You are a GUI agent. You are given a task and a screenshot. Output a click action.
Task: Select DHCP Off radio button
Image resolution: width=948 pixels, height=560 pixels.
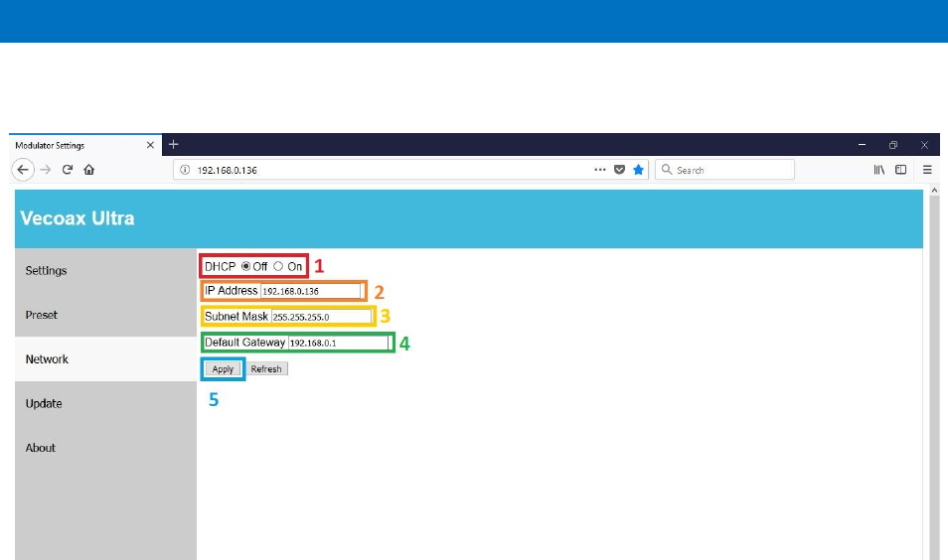pos(245,266)
